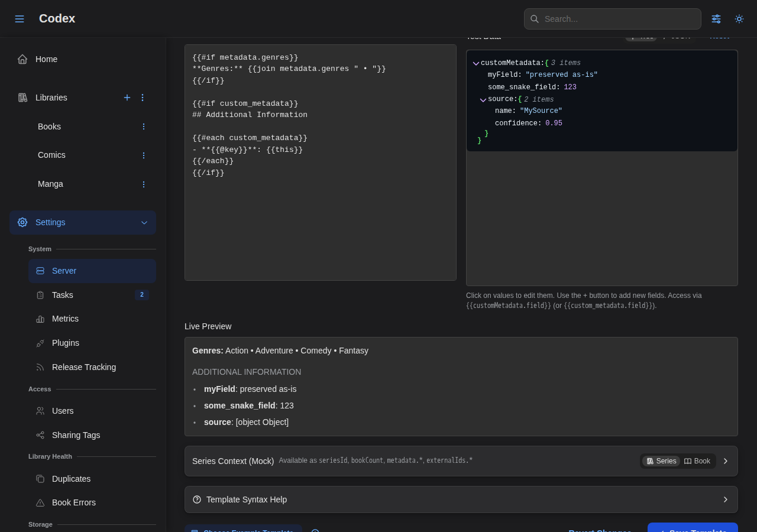The image size is (757, 532).
Task: Click the Sharing Tags share icon
Action: (x=40, y=435)
